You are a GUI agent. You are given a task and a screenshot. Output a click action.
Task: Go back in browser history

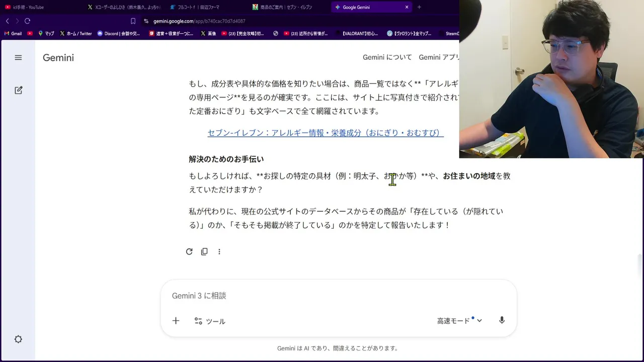point(7,21)
